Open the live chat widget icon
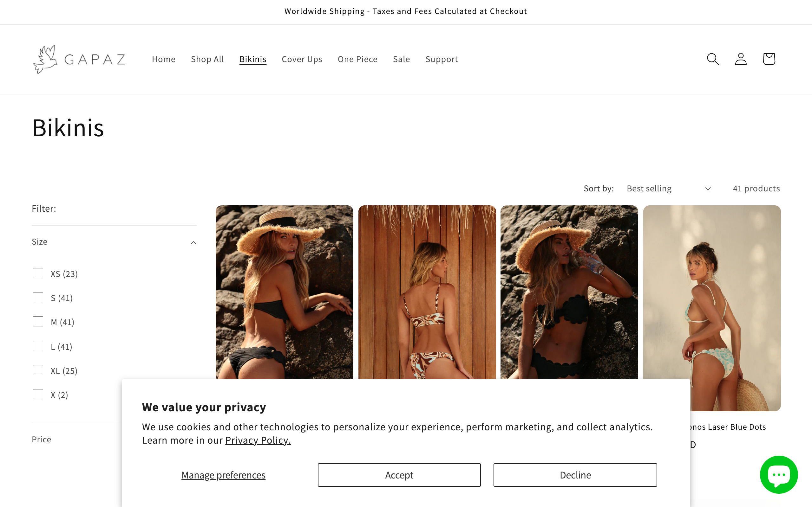 tap(779, 474)
